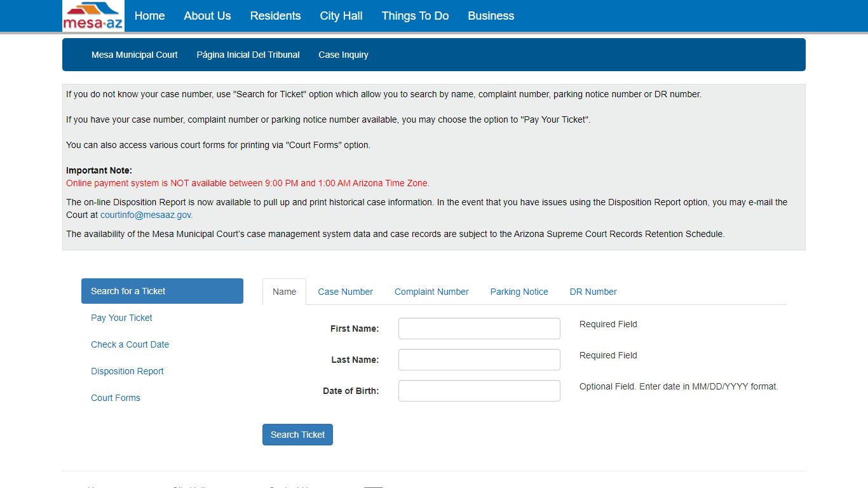
Task: Switch to the Complaint Number tab
Action: click(431, 292)
